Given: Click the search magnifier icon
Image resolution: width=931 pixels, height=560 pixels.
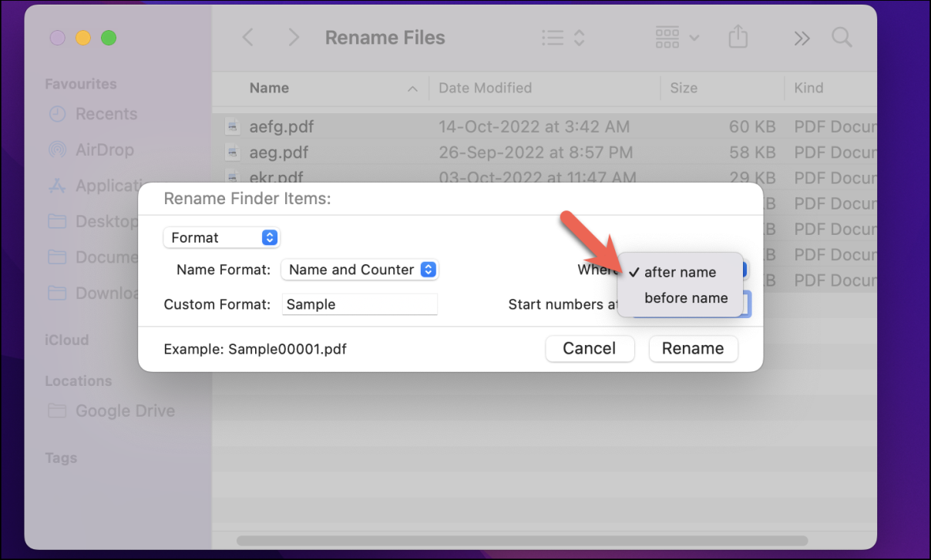Looking at the screenshot, I should tap(842, 38).
